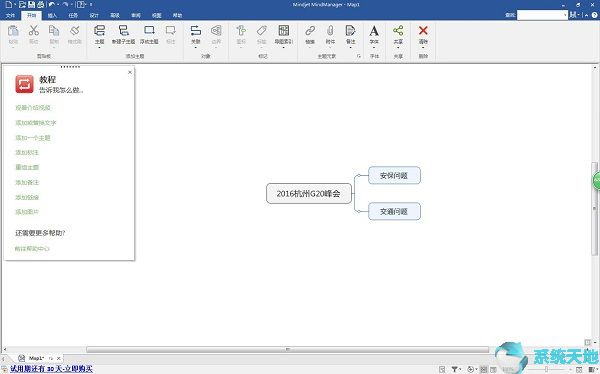Expand the delete dropdown arrow
The width and height of the screenshot is (600, 374).
423,47
